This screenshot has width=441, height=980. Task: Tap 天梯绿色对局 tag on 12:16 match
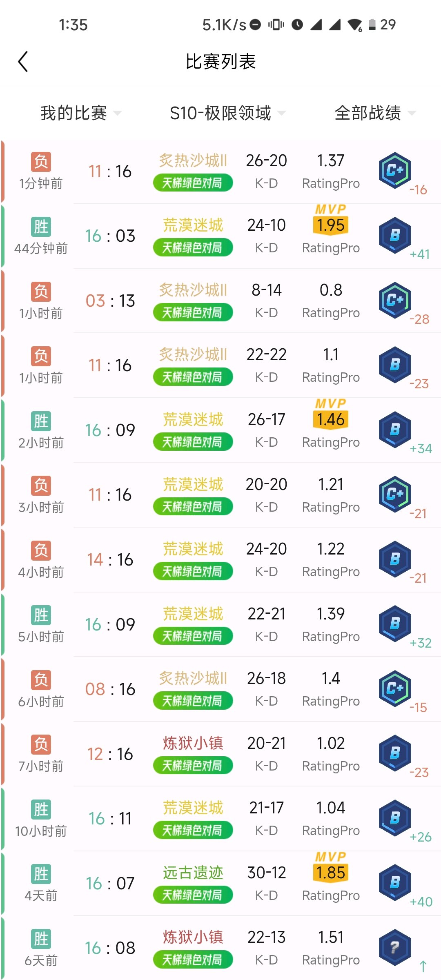pyautogui.click(x=193, y=766)
